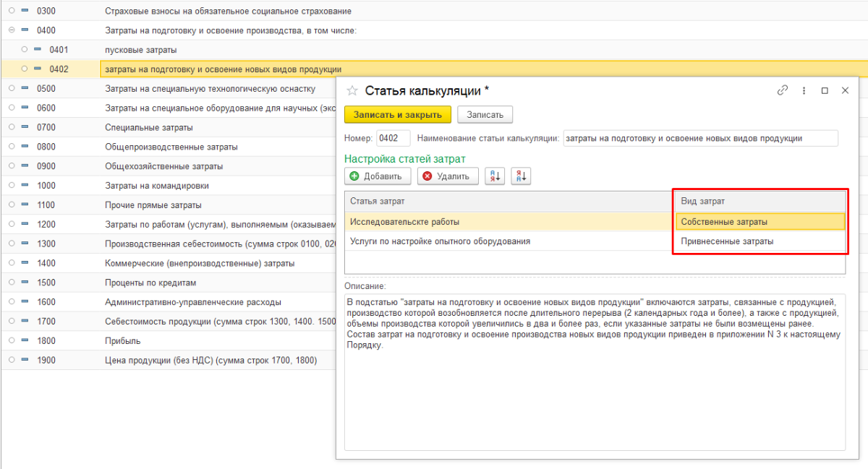Click the circle marker of row 1800

[11, 341]
